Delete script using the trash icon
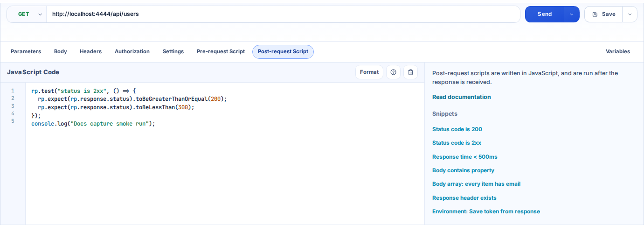The width and height of the screenshot is (644, 225). point(410,72)
